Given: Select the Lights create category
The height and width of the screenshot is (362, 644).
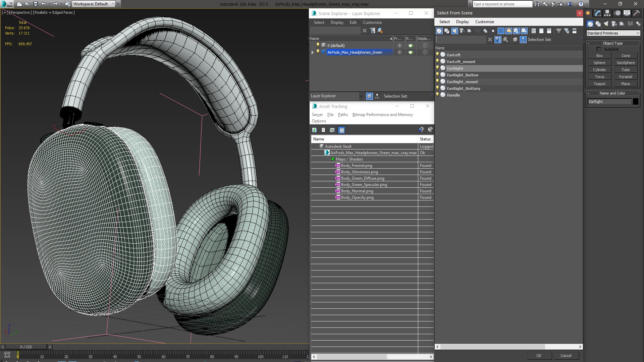Looking at the screenshot, I should coord(606,24).
